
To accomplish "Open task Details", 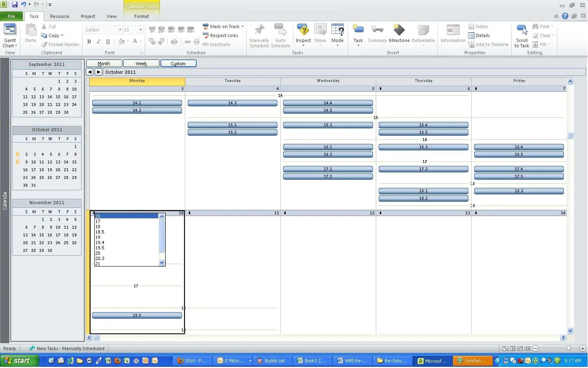I will click(479, 35).
